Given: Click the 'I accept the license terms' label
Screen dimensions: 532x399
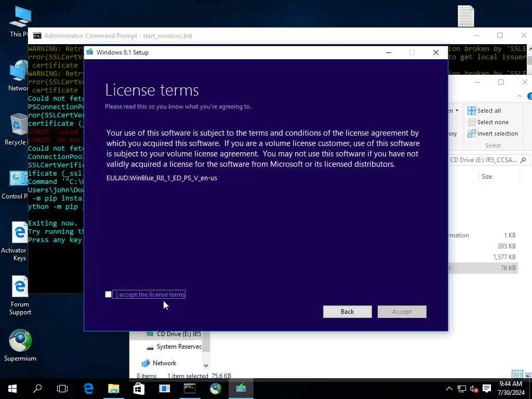Looking at the screenshot, I should [150, 295].
